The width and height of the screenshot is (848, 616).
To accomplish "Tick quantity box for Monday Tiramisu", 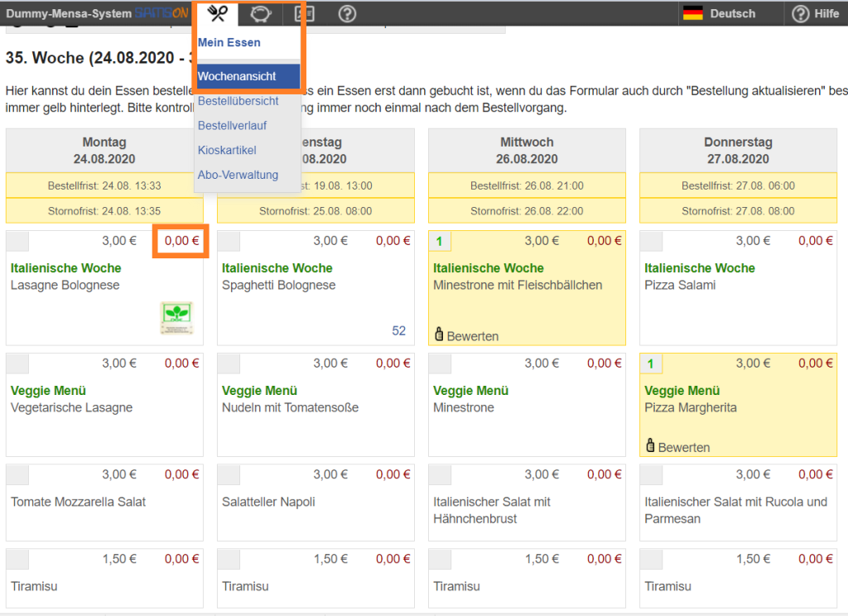I will 18,559.
